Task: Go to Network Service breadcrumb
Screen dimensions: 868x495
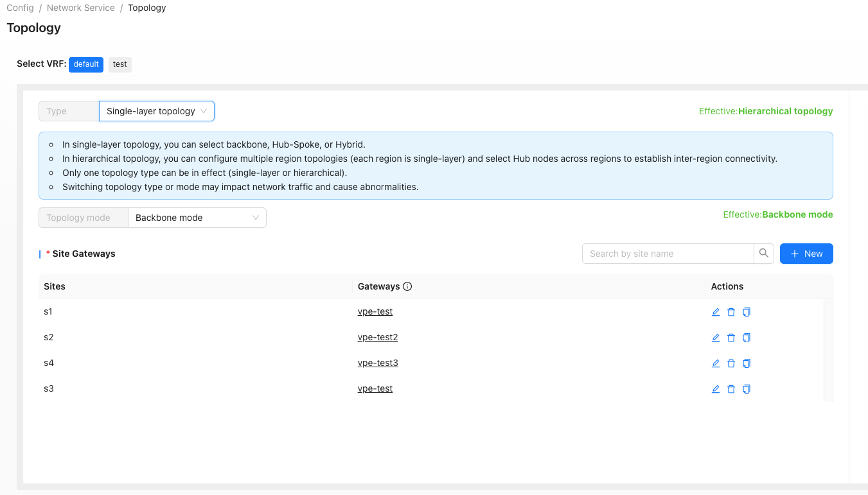Action: click(x=81, y=8)
